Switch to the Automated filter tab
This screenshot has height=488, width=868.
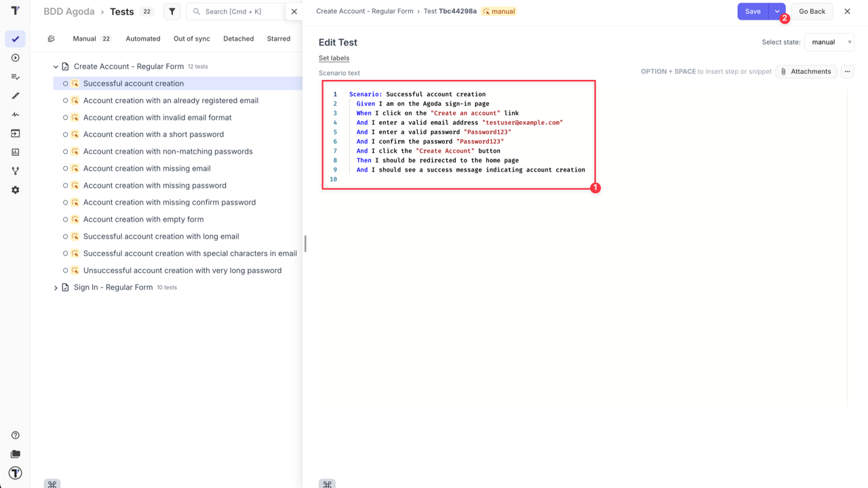click(x=142, y=39)
